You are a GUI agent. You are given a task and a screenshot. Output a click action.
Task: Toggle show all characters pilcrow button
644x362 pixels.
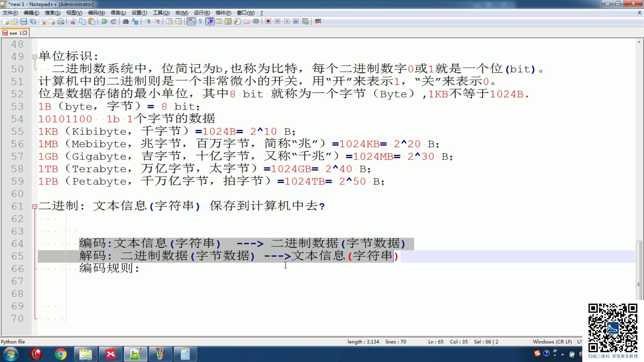click(x=200, y=21)
